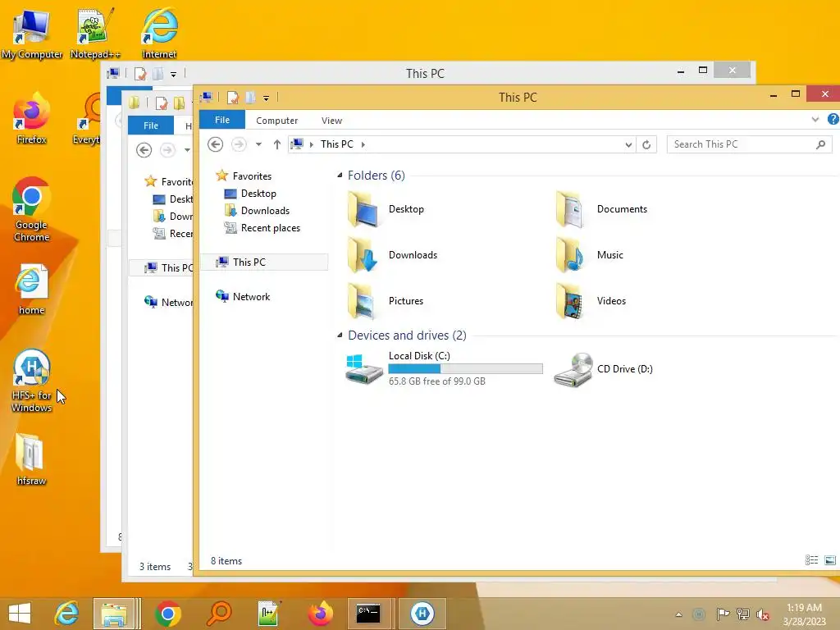
Task: Open the home Internet Explorer shortcut on desktop
Action: [32, 290]
